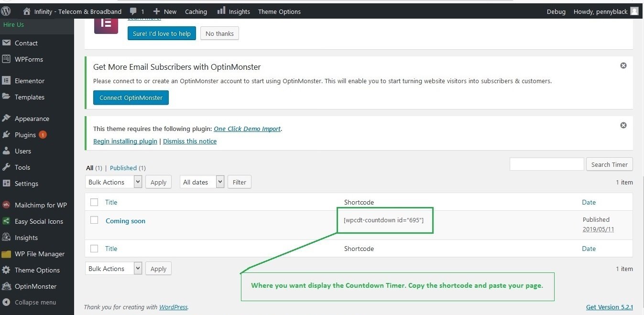644x315 pixels.
Task: Click the wpcdt-countdown id="695" shortcode text
Action: 383,220
